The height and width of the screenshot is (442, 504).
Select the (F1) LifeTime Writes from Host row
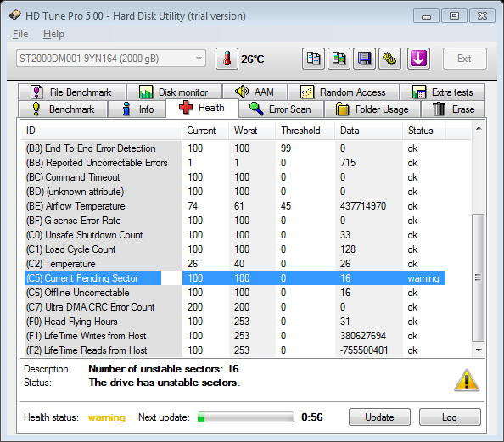click(x=235, y=336)
